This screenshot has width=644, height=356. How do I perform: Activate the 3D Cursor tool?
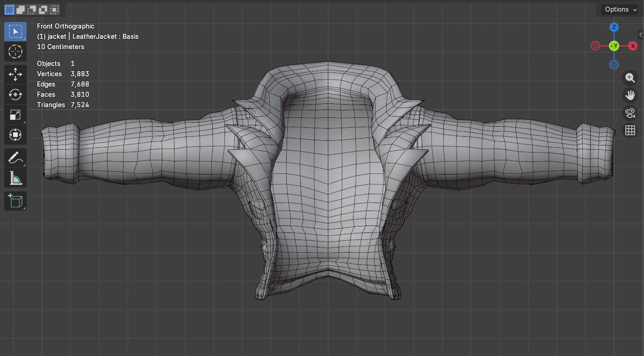pyautogui.click(x=15, y=51)
